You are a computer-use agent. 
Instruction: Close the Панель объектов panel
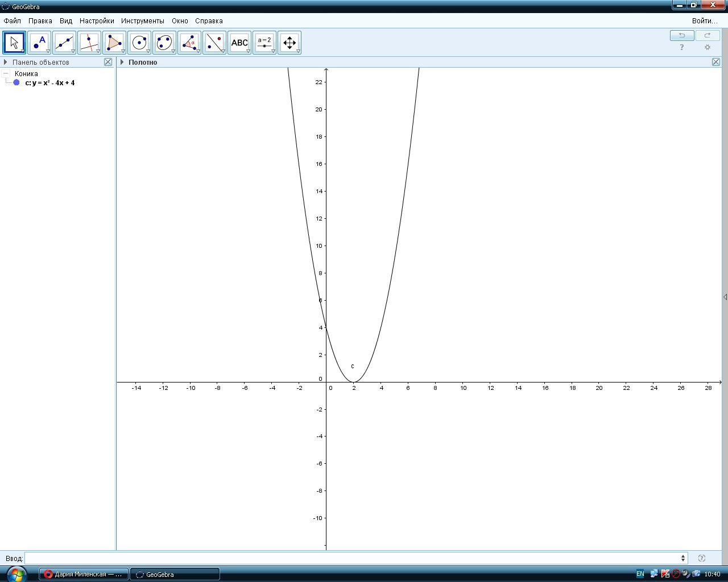pyautogui.click(x=108, y=62)
